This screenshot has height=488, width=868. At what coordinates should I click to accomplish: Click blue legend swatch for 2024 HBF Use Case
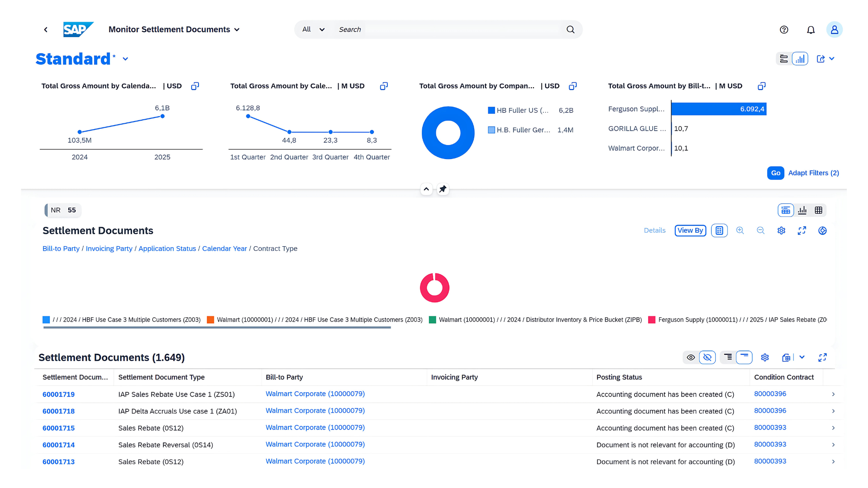(46, 320)
